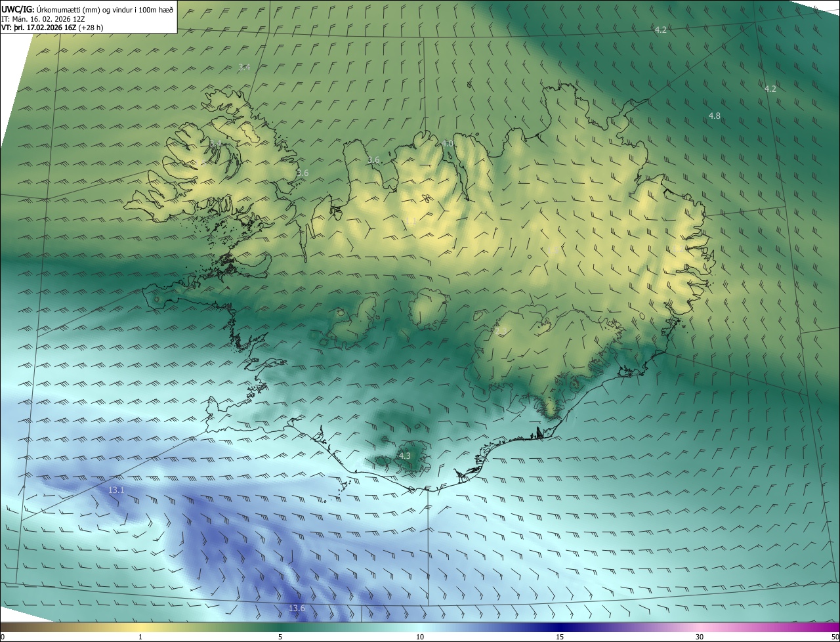The width and height of the screenshot is (840, 642).
Task: Click the 50 tick on the color scale
Action: pyautogui.click(x=835, y=637)
